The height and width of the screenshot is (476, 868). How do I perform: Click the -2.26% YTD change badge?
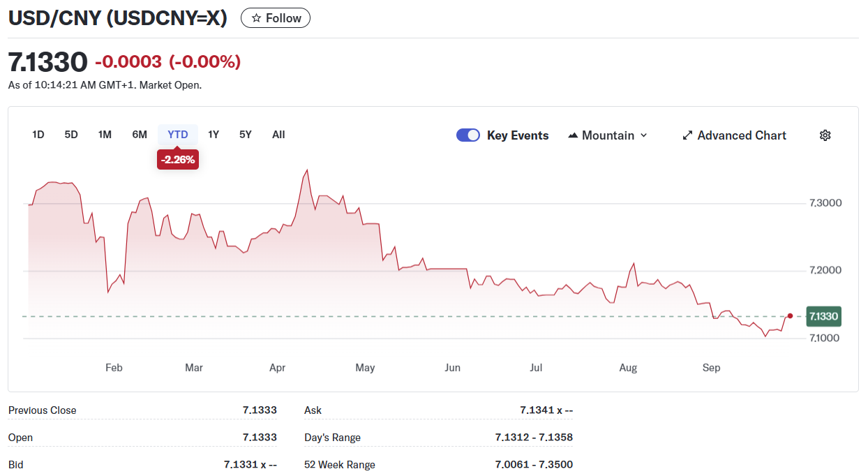pos(178,160)
